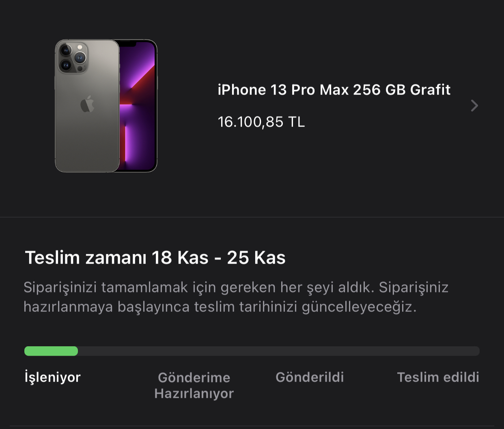Screen dimensions: 504x429
Task: Tap the teslim tarihinizi güncelleyeceğiz text line
Action: 220,307
